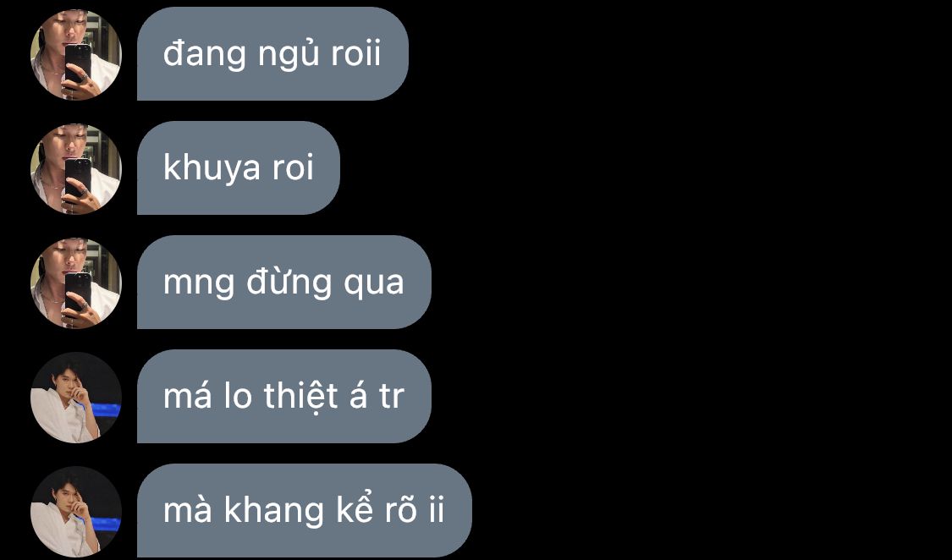
Task: Open mirror-selfie avatar beside "đang ngủ roii"
Action: click(76, 55)
